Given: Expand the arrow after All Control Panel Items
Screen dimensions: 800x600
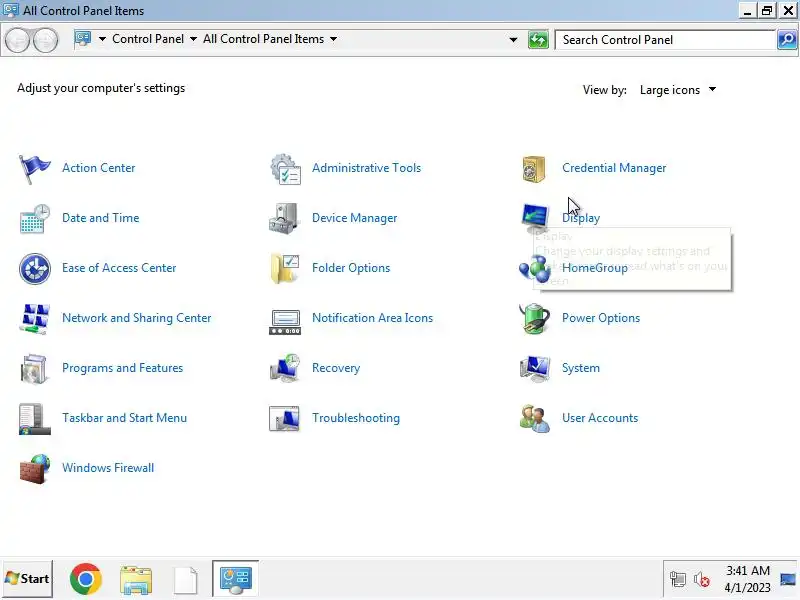Looking at the screenshot, I should (333, 39).
